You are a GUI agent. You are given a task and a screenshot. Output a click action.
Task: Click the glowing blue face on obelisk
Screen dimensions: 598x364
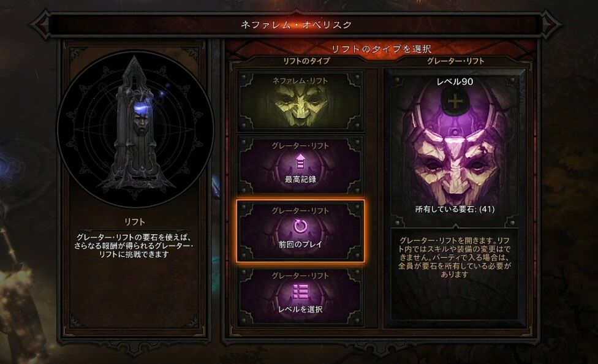141,118
